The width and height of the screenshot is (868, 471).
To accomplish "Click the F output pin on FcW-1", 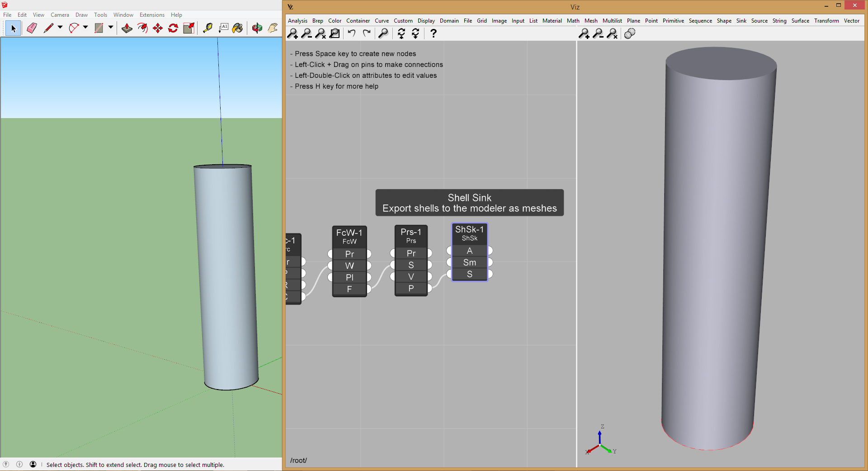I will (369, 289).
